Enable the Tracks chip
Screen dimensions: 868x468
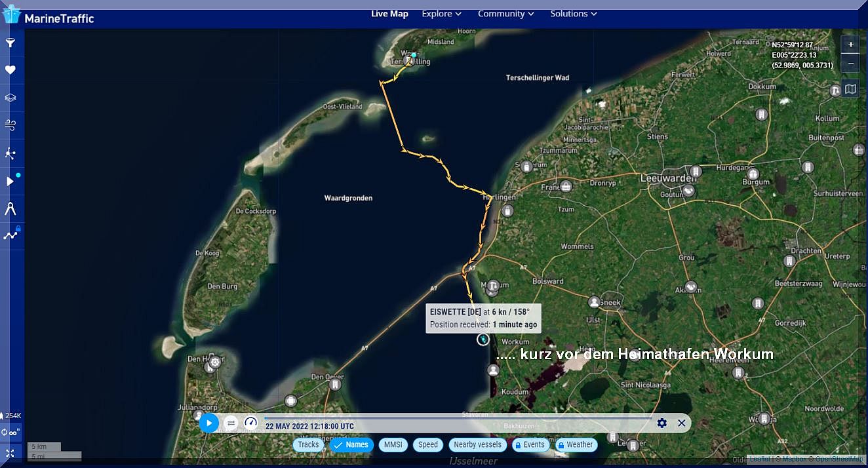[308, 444]
